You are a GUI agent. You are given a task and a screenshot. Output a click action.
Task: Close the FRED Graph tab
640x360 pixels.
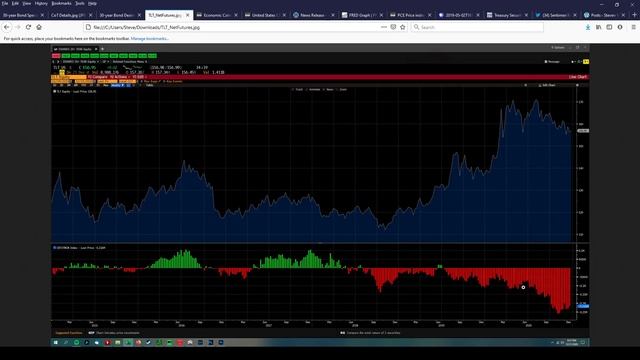click(x=381, y=15)
